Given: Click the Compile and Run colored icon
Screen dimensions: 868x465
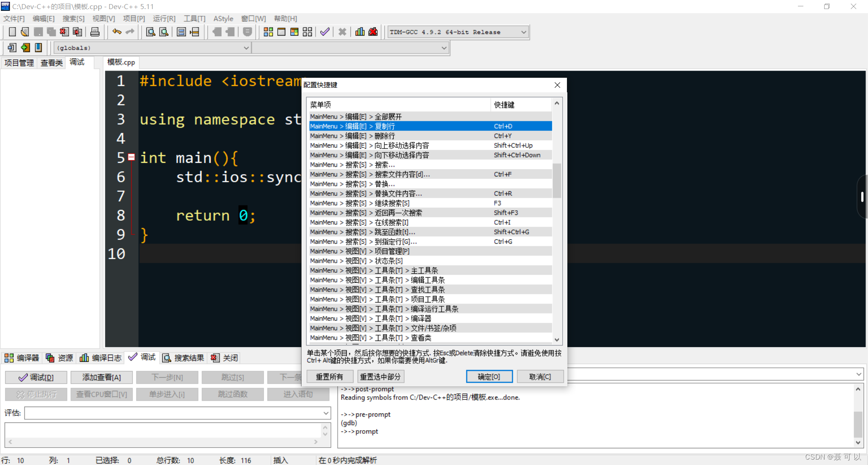Looking at the screenshot, I should (294, 32).
